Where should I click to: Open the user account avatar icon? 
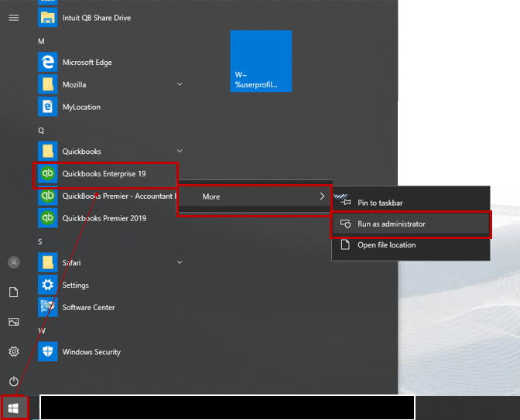point(14,262)
